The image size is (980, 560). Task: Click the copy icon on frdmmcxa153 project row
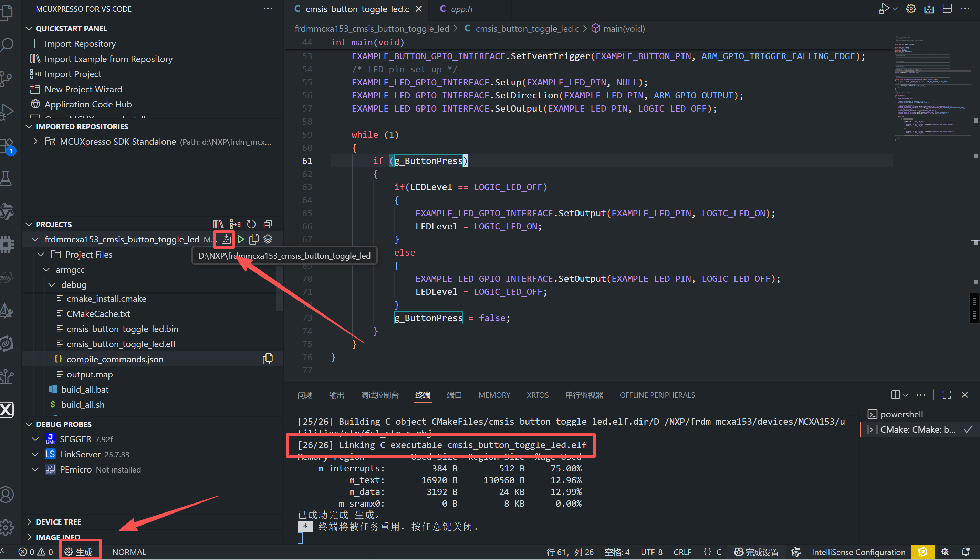(254, 239)
